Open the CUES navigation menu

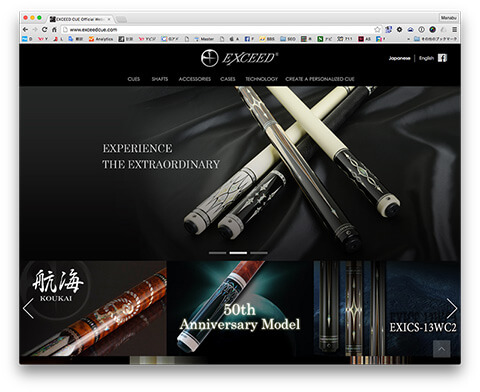point(134,79)
